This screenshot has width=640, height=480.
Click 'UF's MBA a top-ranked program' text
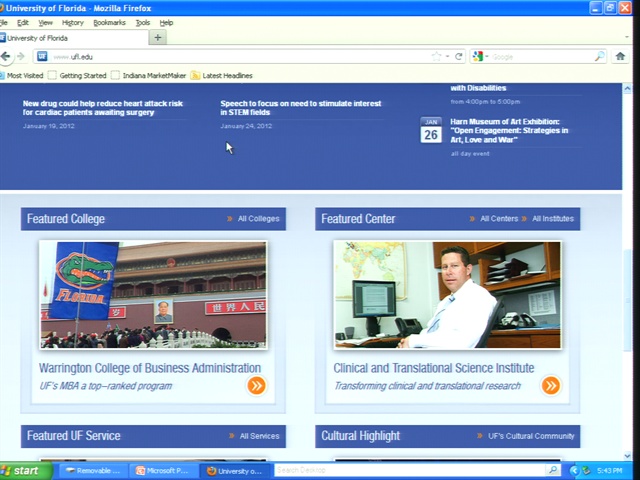[x=105, y=386]
